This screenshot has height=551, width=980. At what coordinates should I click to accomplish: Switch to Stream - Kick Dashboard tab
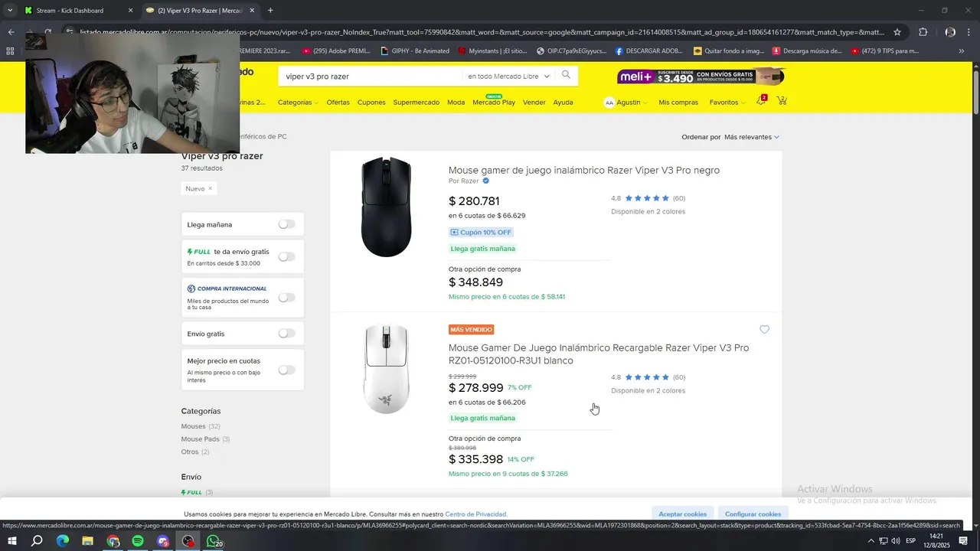(70, 11)
